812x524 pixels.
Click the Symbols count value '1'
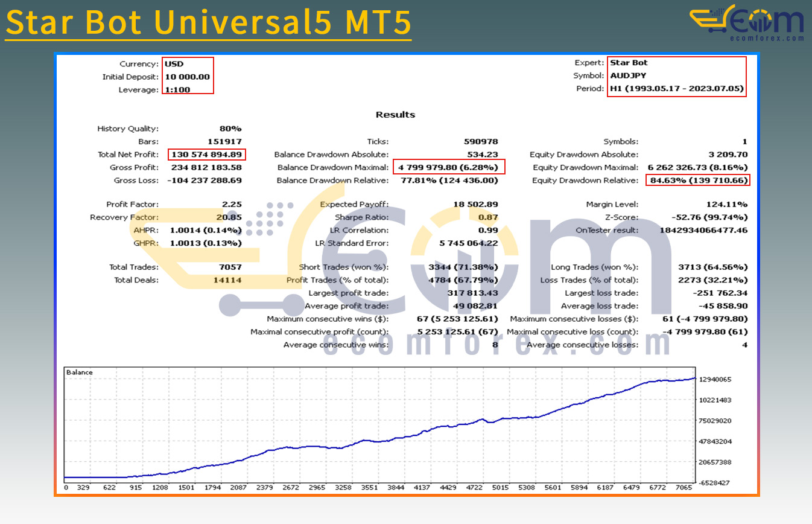click(x=744, y=142)
